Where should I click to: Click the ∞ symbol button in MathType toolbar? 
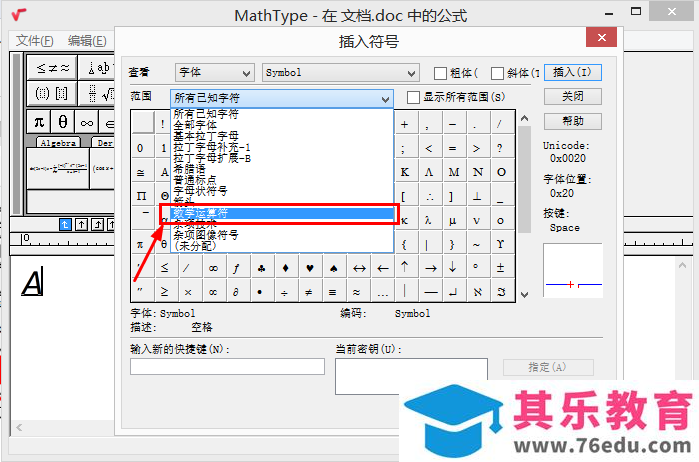click(87, 121)
